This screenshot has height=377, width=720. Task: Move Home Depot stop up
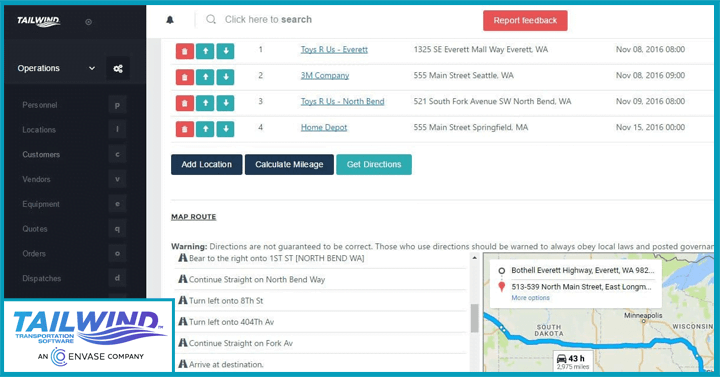[x=205, y=129]
